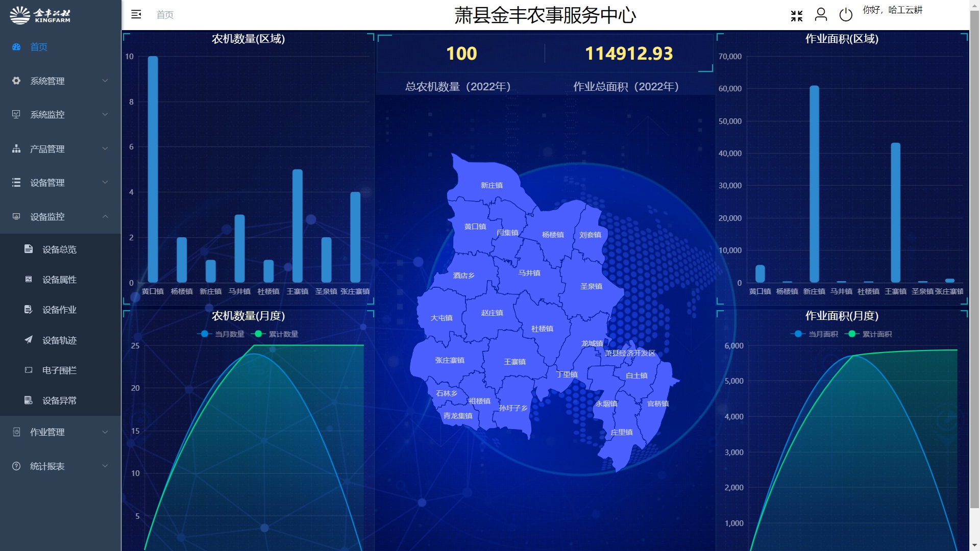Click the 设备属性 card icon
980x551 pixels.
pos(29,279)
